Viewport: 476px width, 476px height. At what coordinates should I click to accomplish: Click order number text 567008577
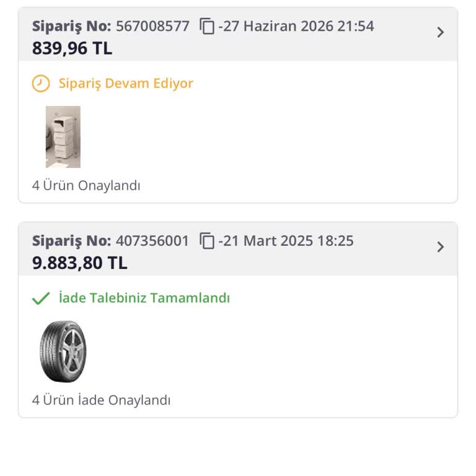[152, 26]
